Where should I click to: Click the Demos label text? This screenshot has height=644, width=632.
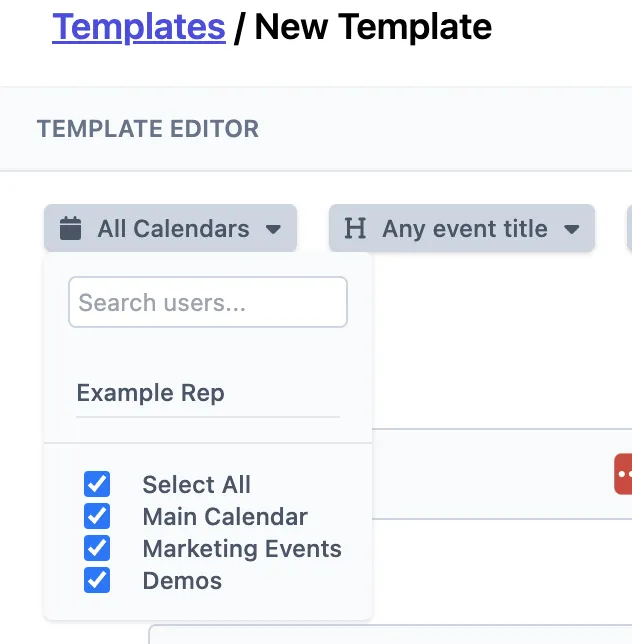pyautogui.click(x=182, y=581)
